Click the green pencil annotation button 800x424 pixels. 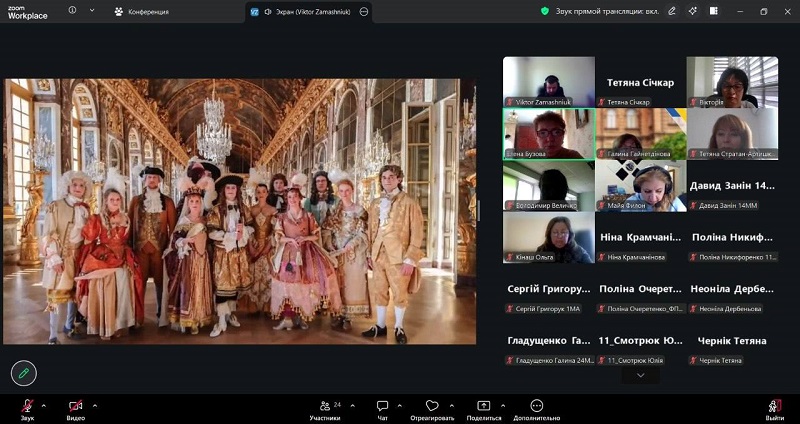coord(23,373)
